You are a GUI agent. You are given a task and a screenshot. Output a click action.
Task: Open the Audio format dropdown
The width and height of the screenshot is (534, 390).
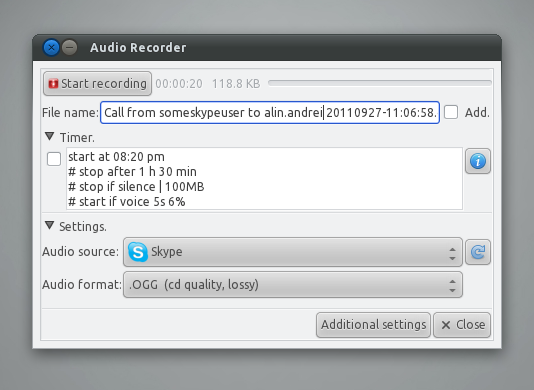(293, 285)
